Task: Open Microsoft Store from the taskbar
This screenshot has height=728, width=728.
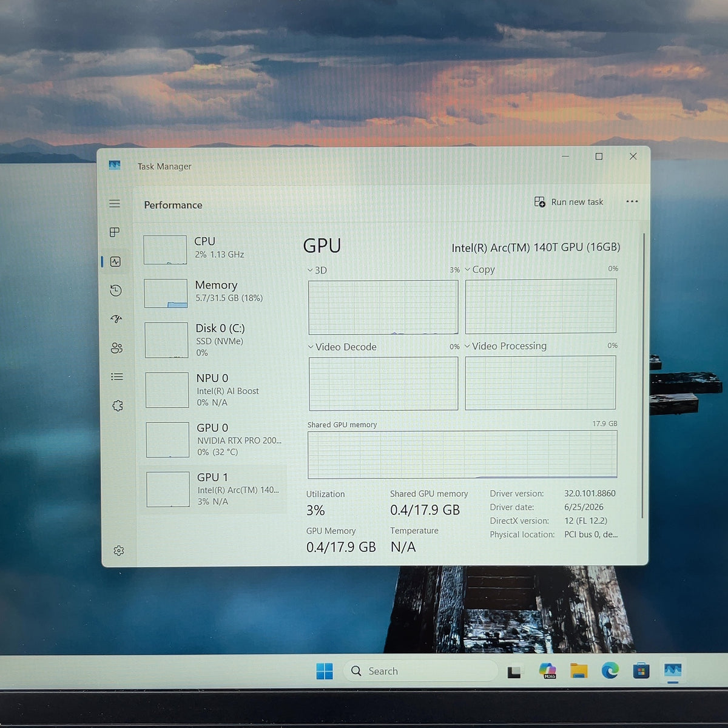Action: pyautogui.click(x=641, y=670)
